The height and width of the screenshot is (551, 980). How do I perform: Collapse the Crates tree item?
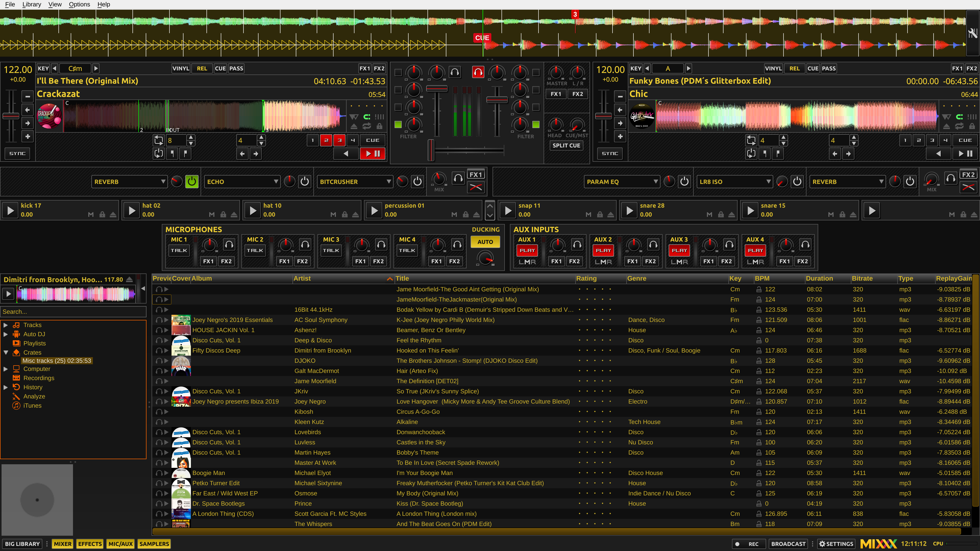6,353
